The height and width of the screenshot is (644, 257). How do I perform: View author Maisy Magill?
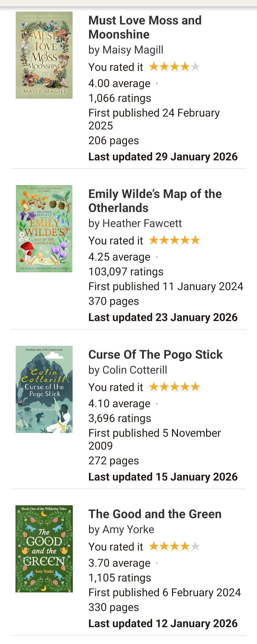click(x=133, y=50)
